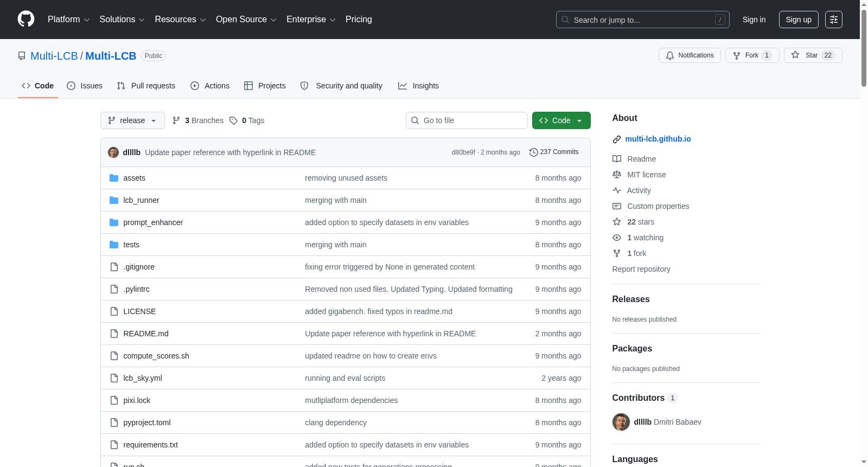Open the green Code clone dropdown
868x467 pixels.
(561, 120)
